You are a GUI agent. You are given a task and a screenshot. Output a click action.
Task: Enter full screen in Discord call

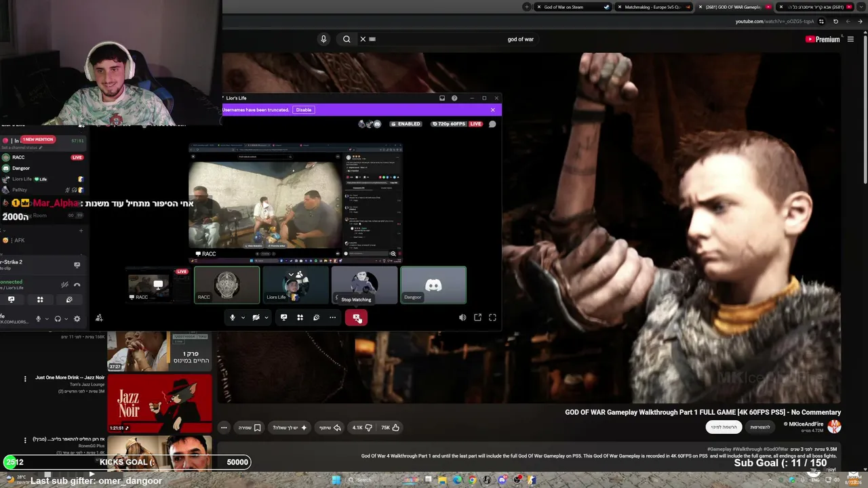point(492,317)
